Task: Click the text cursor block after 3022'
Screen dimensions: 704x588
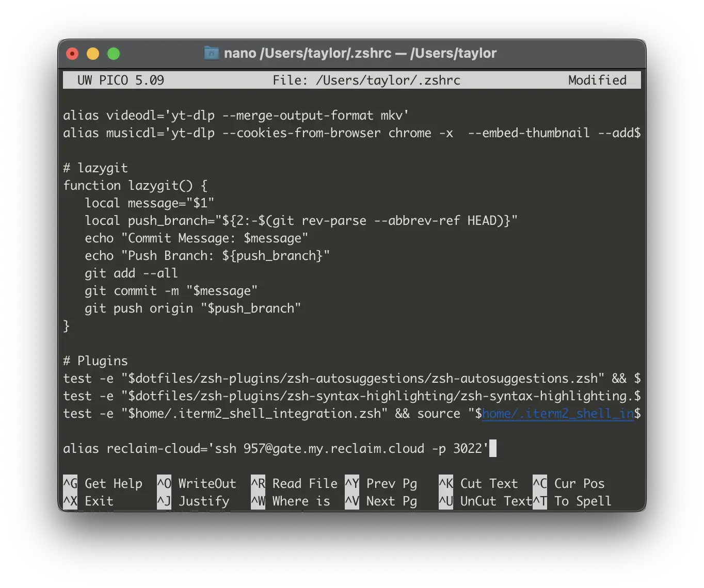Action: [x=493, y=449]
